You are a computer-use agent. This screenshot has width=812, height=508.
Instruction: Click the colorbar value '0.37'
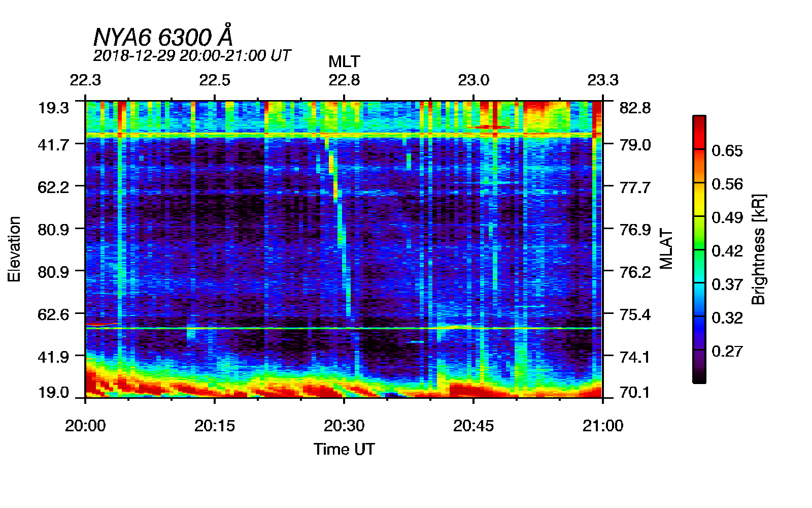click(727, 284)
